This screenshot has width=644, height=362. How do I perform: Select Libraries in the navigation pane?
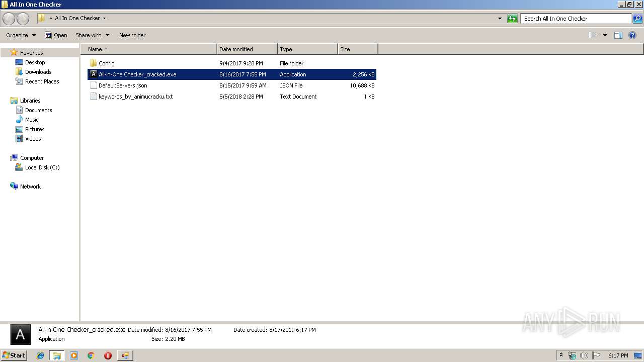(30, 101)
